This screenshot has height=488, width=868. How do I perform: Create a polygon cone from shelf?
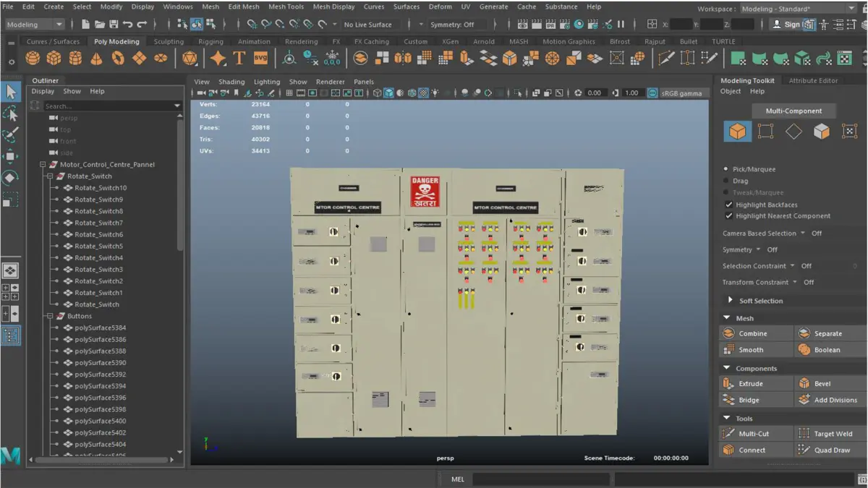click(96, 58)
